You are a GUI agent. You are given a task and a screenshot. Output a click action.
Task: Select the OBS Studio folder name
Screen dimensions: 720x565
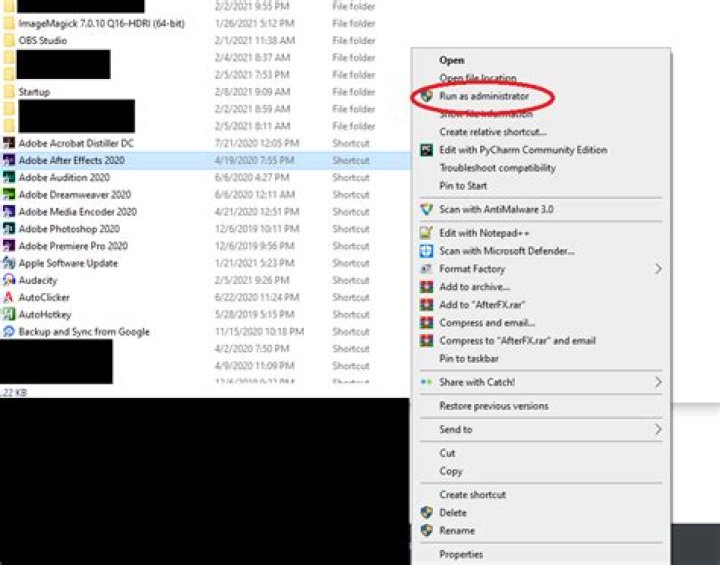point(42,40)
